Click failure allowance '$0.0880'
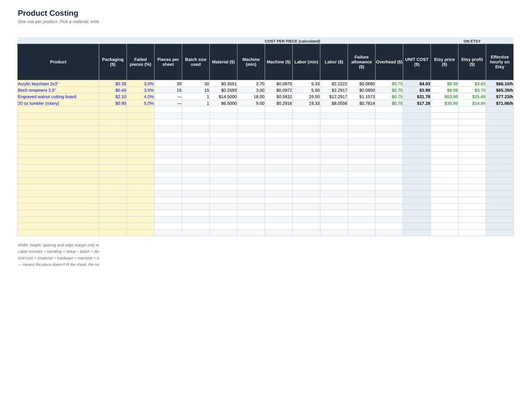 pos(361,84)
